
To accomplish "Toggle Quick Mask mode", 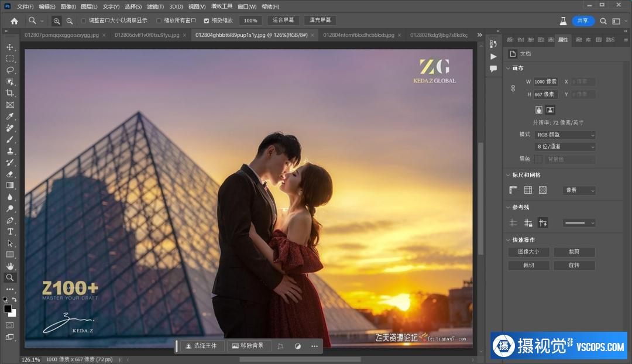I will (x=10, y=325).
